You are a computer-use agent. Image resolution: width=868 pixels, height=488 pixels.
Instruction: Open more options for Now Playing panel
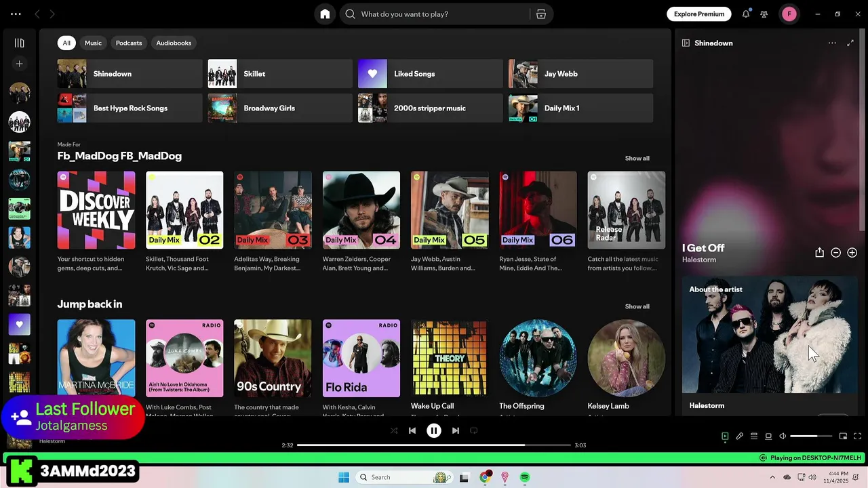832,43
